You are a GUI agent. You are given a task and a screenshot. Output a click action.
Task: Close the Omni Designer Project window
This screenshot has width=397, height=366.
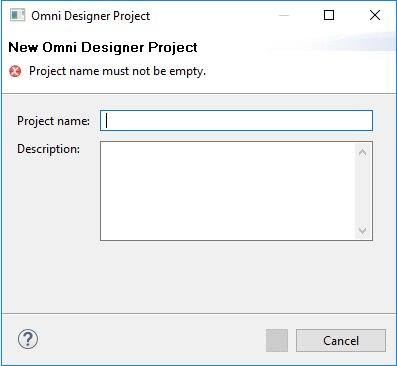tap(375, 15)
